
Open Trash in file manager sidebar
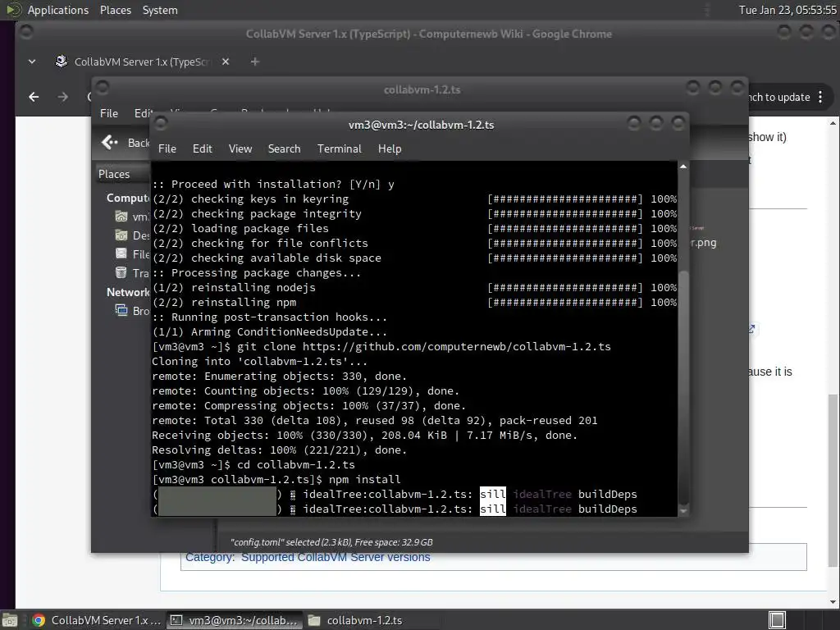pyautogui.click(x=132, y=272)
